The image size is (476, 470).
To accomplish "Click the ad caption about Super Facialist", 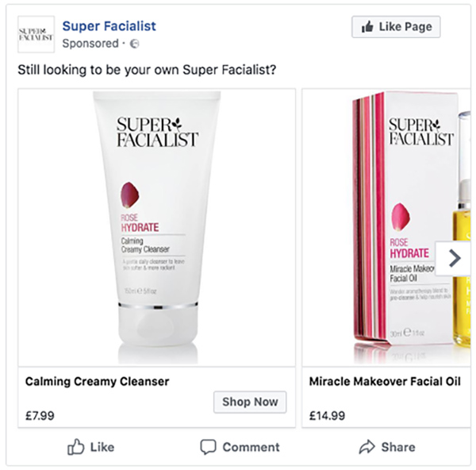I will [x=147, y=70].
